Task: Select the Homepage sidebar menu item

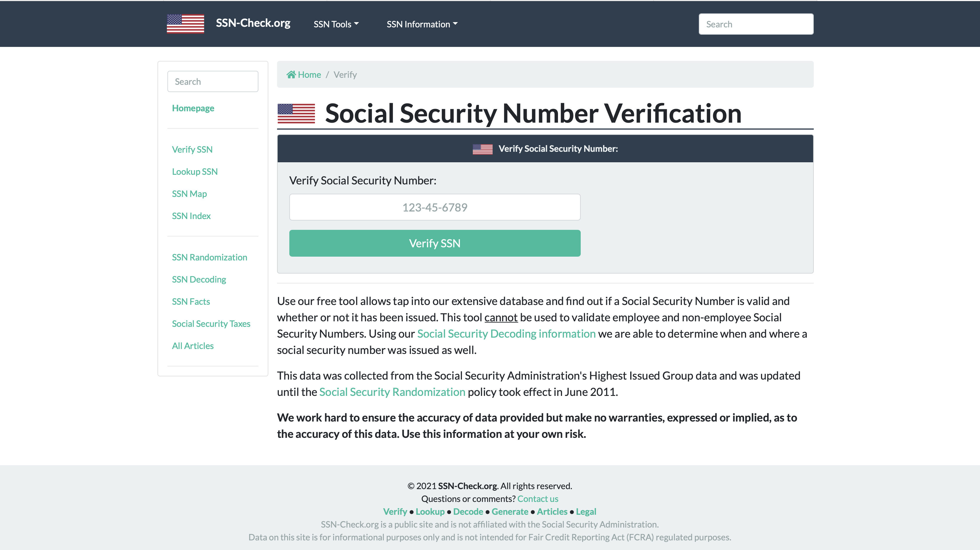Action: [x=193, y=107]
